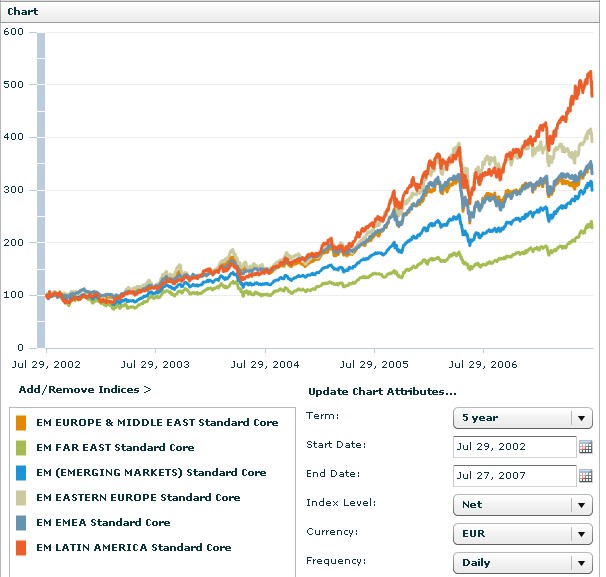Click the left chart range slider bar
Viewport: 606px width, 577px height.
(x=41, y=190)
